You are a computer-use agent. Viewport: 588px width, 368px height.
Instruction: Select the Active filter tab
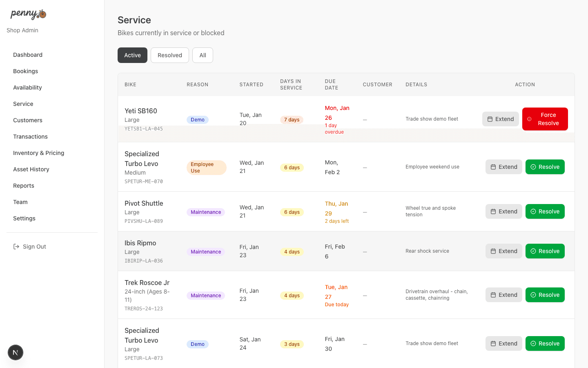(x=132, y=55)
